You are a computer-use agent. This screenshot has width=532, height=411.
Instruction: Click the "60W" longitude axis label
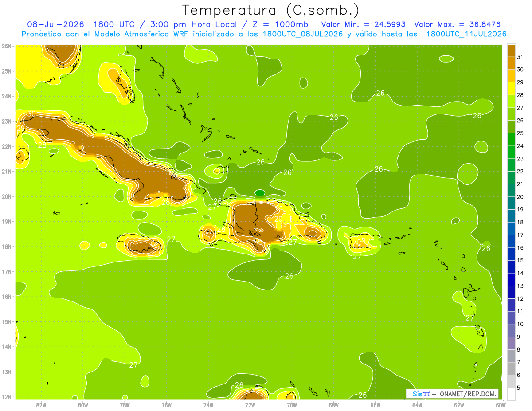tap(501, 405)
